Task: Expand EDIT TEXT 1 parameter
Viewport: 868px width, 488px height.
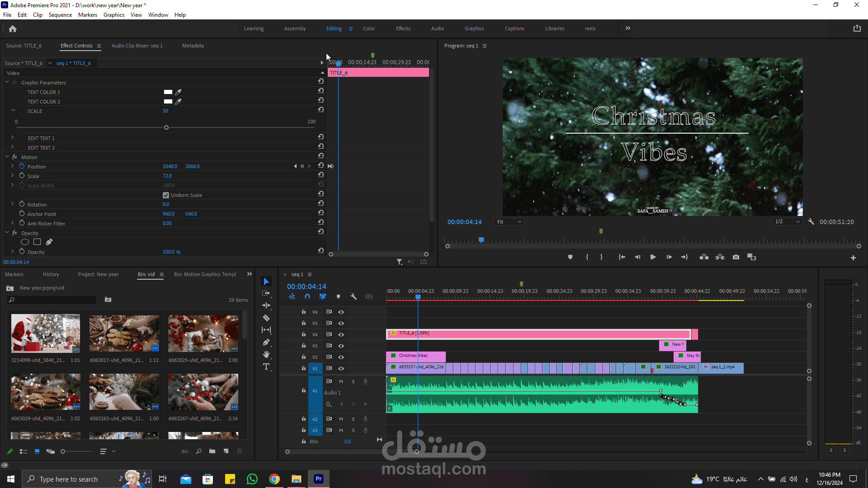Action: coord(12,137)
